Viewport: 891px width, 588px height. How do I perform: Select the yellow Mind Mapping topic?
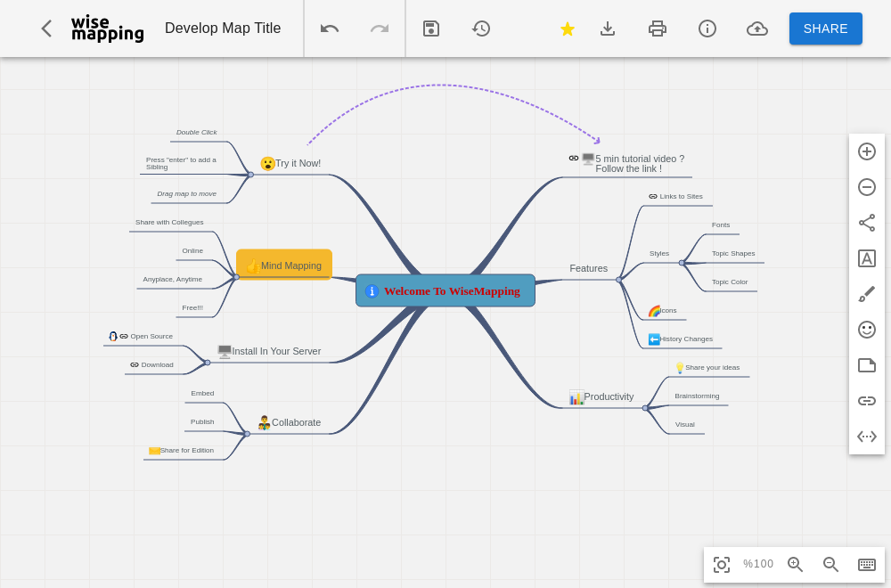pos(284,265)
